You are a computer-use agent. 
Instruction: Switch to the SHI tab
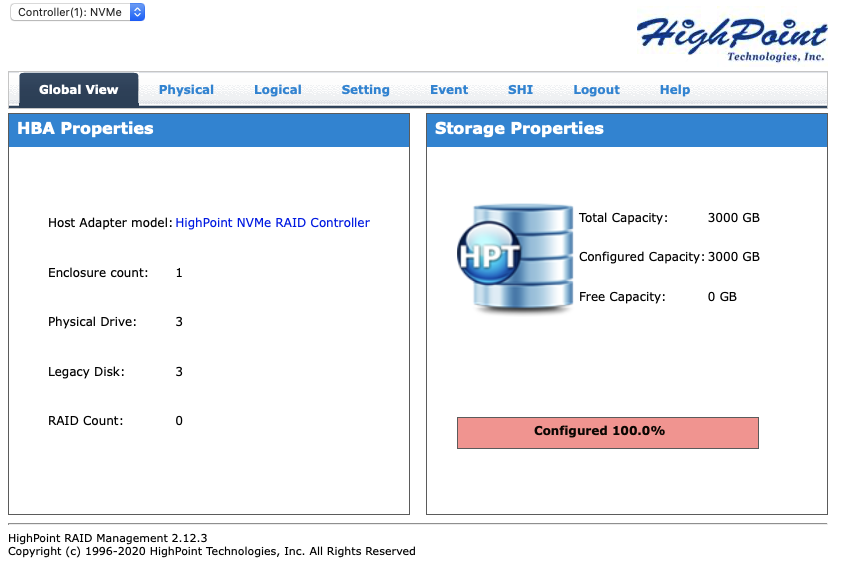click(520, 90)
